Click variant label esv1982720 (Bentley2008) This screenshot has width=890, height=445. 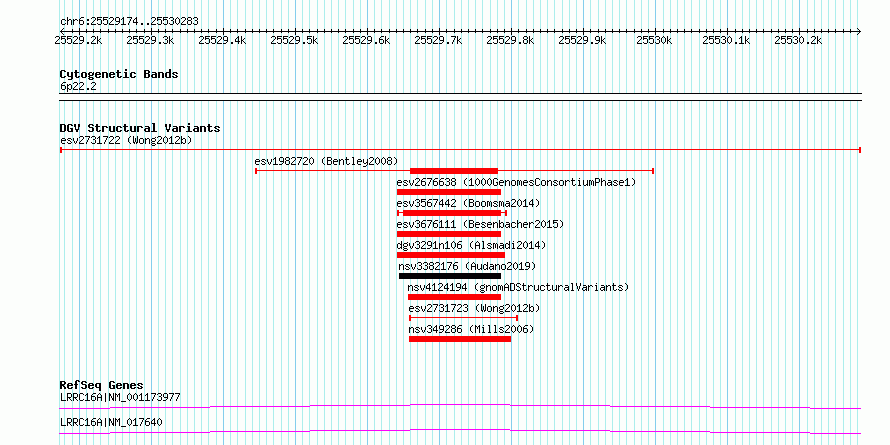[x=326, y=161]
